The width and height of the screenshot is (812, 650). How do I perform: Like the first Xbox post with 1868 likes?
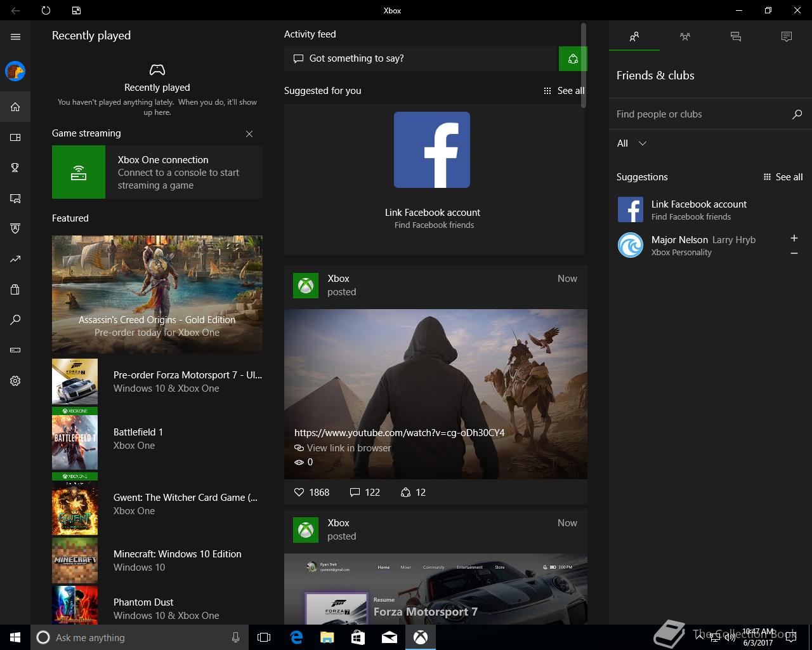(311, 492)
